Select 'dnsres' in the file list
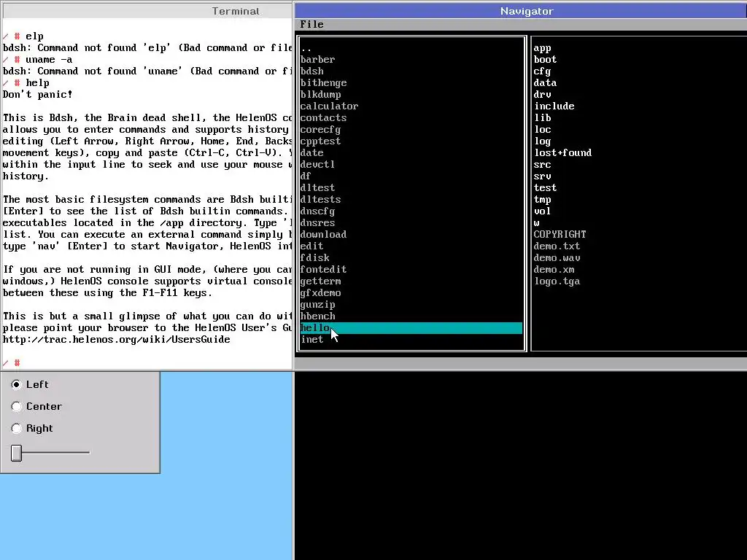747x560 pixels. pos(318,223)
